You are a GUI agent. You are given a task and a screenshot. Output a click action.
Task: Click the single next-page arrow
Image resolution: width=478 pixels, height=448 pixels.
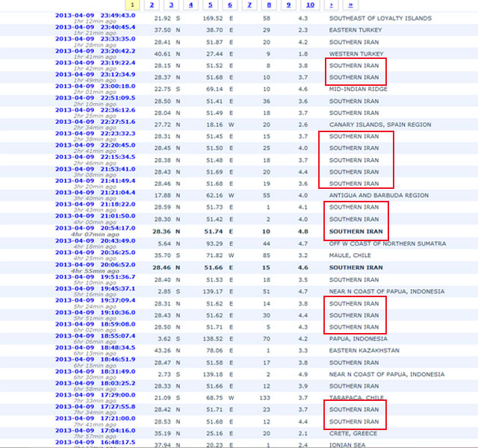[331, 5]
